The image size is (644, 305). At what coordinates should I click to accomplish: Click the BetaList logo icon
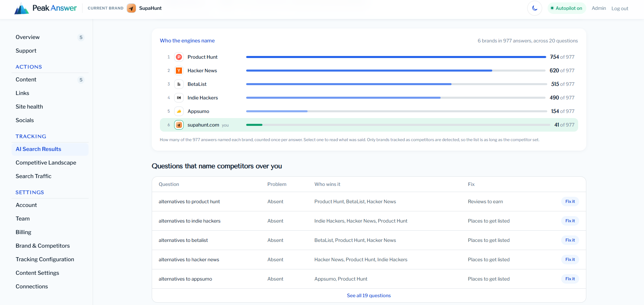click(179, 84)
